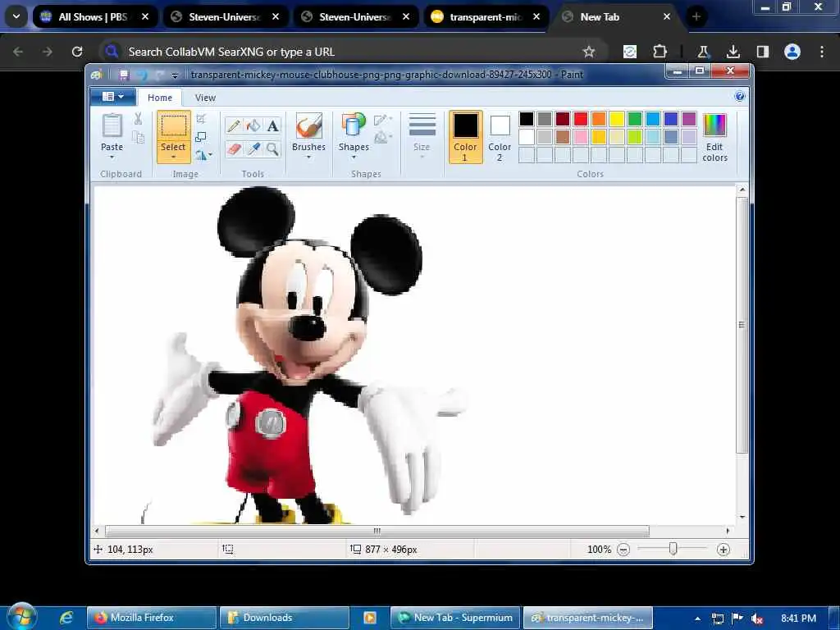Click the muted volume tray icon

(x=757, y=619)
